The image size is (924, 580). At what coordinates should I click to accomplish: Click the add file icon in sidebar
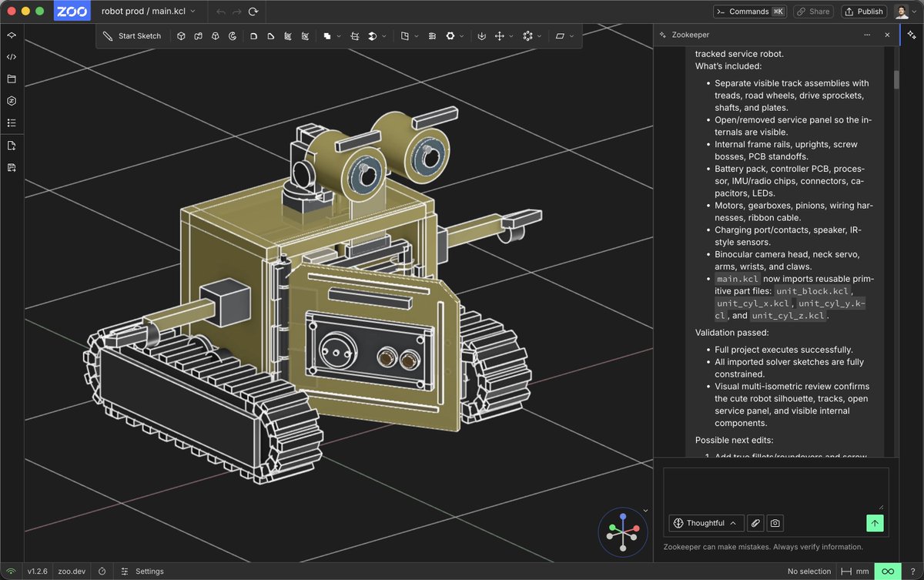click(x=12, y=146)
